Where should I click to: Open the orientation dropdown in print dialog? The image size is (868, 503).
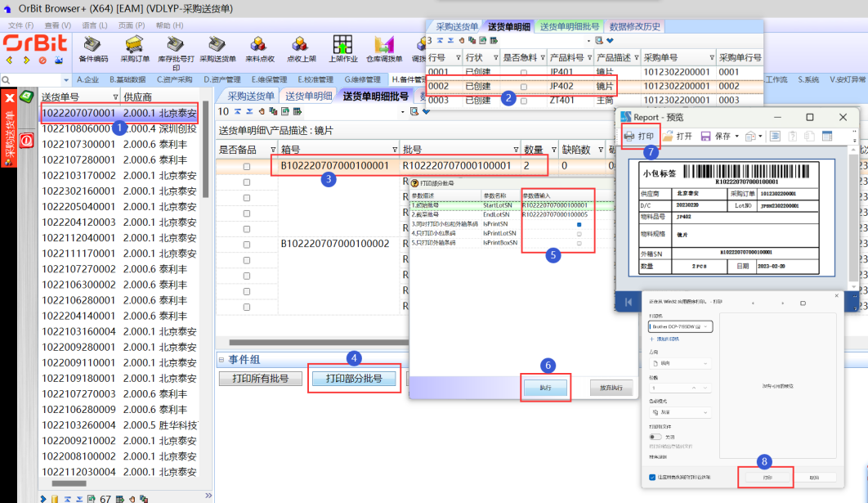click(x=680, y=363)
